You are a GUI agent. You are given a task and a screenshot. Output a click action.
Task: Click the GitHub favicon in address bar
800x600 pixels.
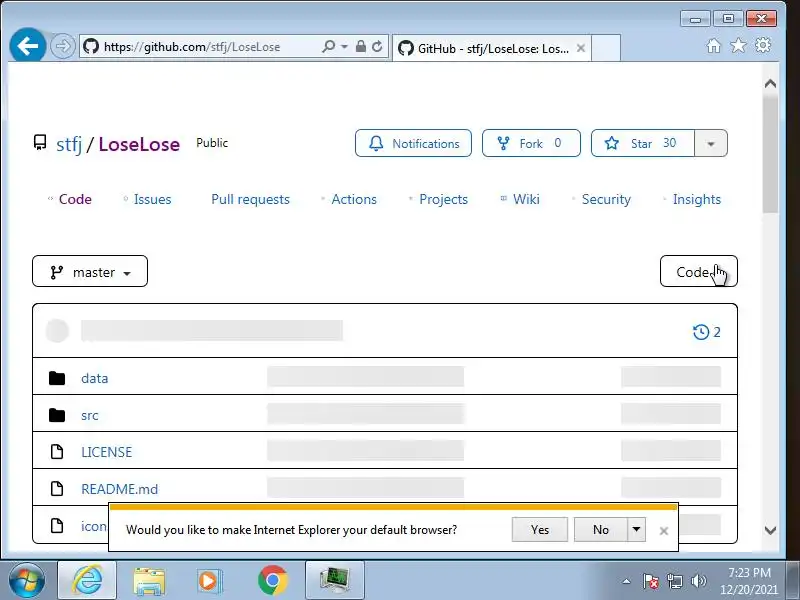pos(91,46)
